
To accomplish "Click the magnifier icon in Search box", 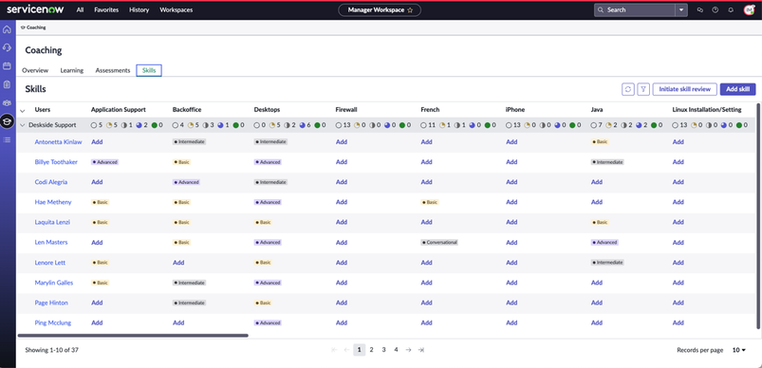I will coord(601,10).
